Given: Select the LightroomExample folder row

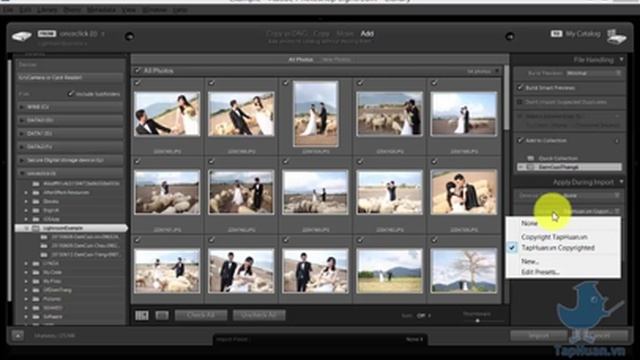Looking at the screenshot, I should [x=71, y=228].
